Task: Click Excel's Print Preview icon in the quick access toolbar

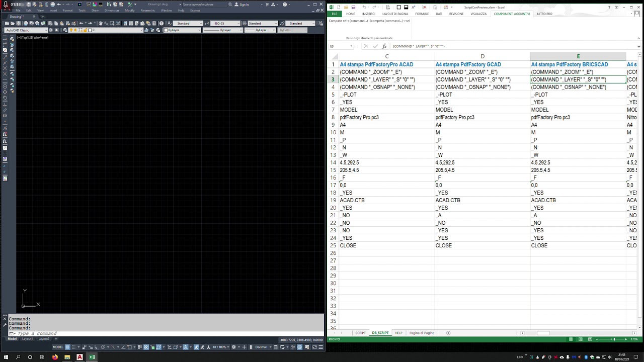Action: [388, 7]
